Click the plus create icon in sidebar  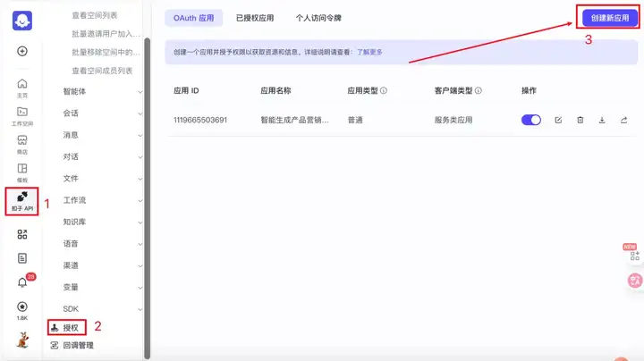pos(22,51)
